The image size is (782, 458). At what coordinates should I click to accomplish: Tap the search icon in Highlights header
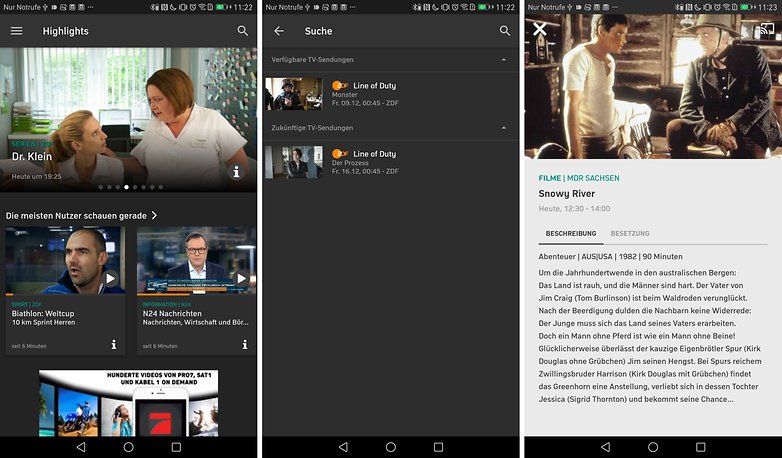(x=242, y=31)
